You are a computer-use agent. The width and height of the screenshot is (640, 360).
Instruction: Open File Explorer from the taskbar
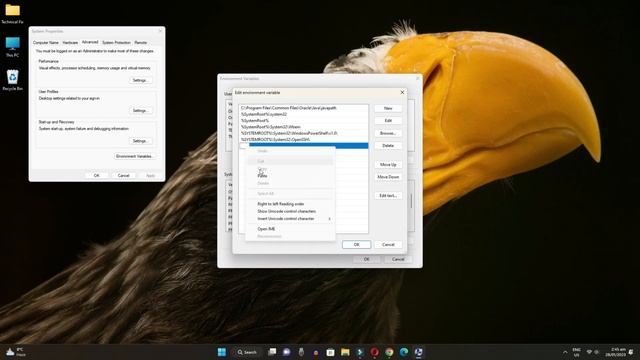coord(345,352)
